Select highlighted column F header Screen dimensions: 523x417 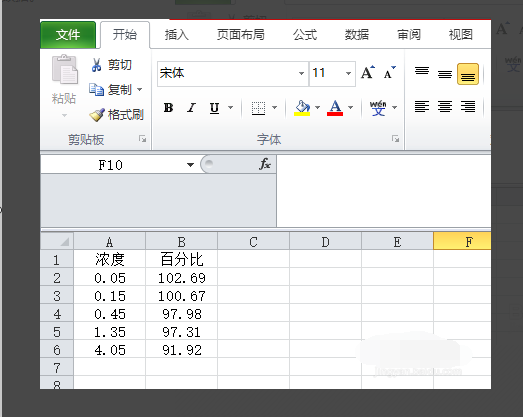click(462, 241)
